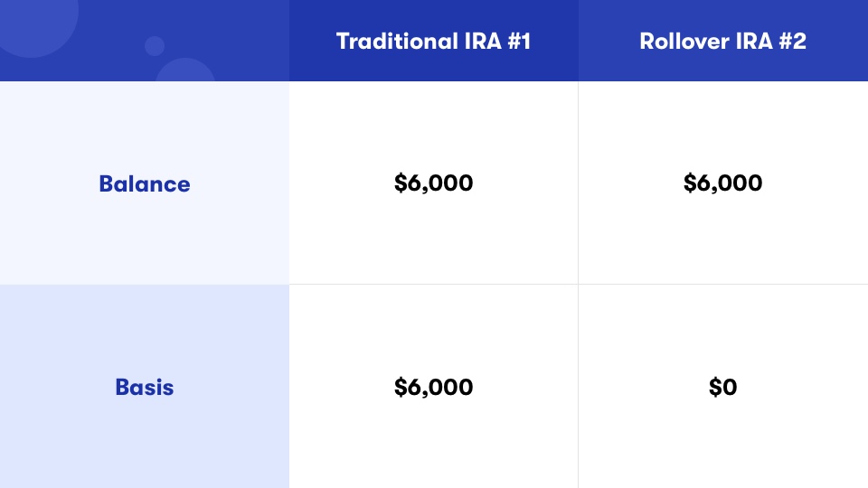Click the "#2" in the Rollover IRA header

pyautogui.click(x=793, y=41)
